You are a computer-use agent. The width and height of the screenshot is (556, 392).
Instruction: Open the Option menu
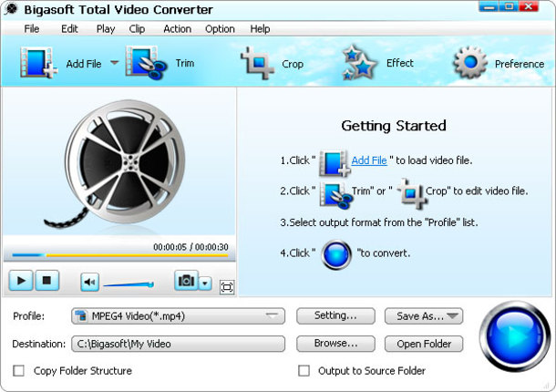point(220,29)
